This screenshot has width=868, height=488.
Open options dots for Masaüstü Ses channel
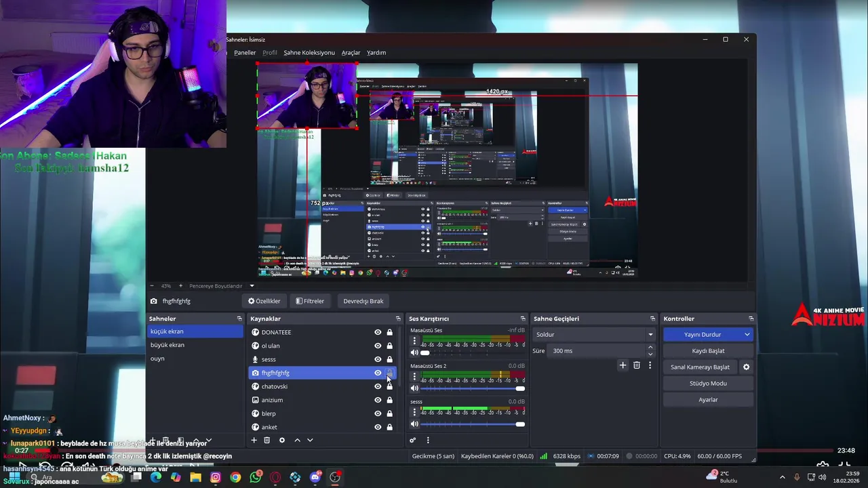pyautogui.click(x=414, y=341)
